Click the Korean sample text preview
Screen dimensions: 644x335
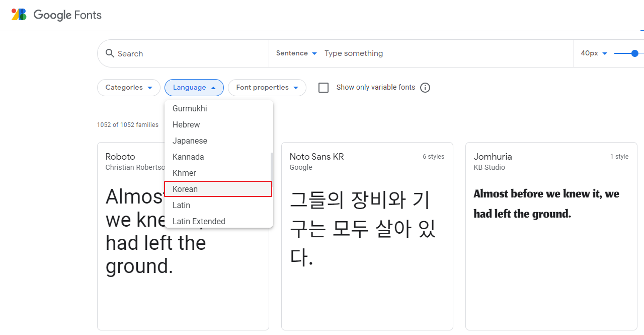point(362,229)
